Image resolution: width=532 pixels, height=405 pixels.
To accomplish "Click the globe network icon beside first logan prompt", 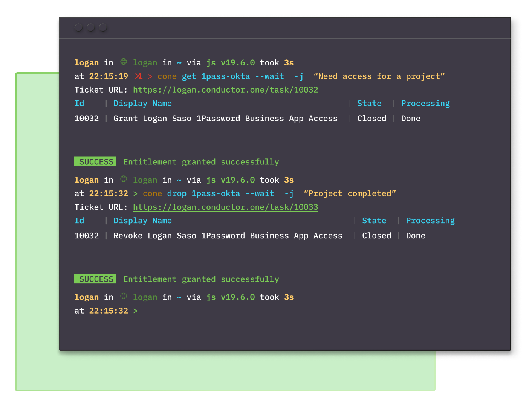I will 123,62.
